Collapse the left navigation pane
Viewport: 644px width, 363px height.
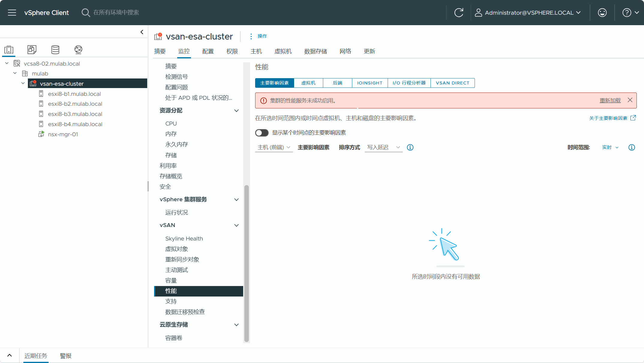[x=142, y=32]
